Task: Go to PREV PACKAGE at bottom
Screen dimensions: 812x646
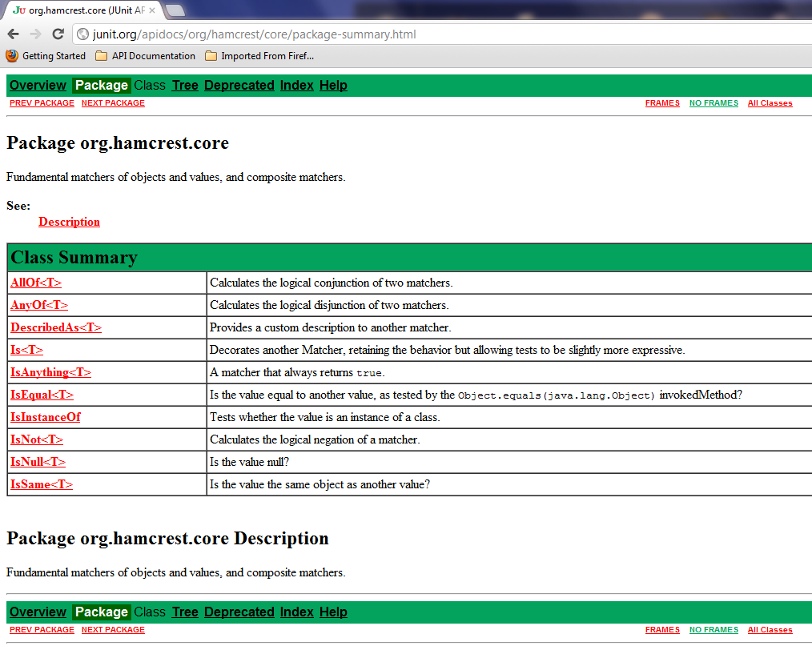Action: 42,629
